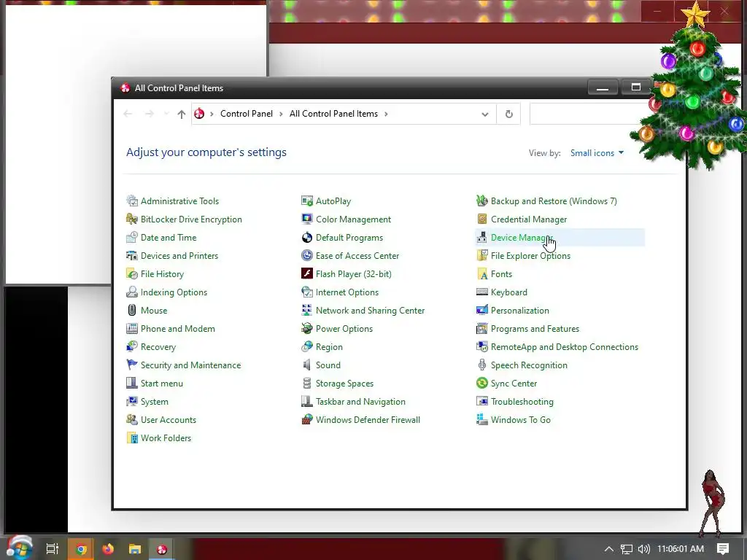Open the System link
The width and height of the screenshot is (747, 560).
(155, 402)
